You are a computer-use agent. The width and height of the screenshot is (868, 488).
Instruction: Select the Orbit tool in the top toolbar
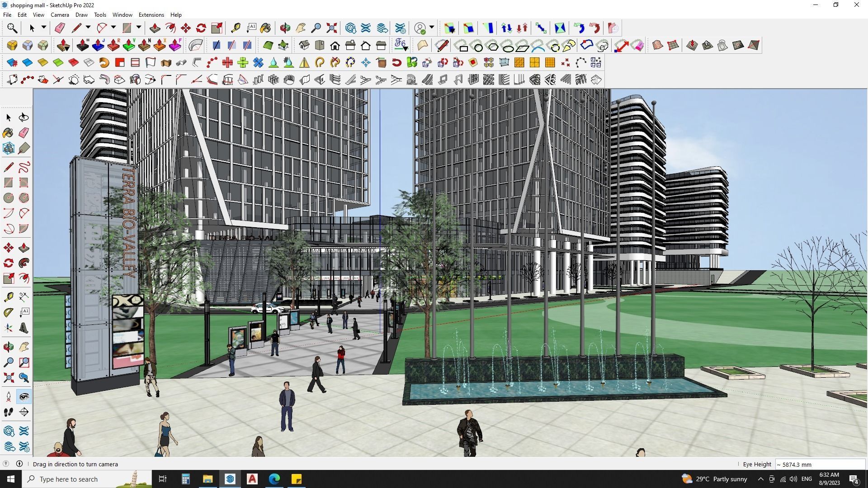pyautogui.click(x=285, y=28)
